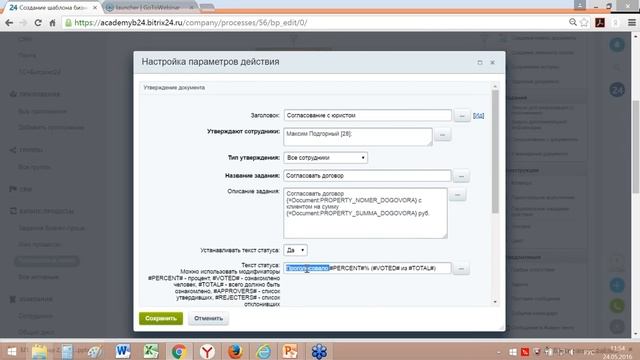Open value picker beside 'Описание задания'
Viewport: 640px width, 360px height.
(x=458, y=195)
